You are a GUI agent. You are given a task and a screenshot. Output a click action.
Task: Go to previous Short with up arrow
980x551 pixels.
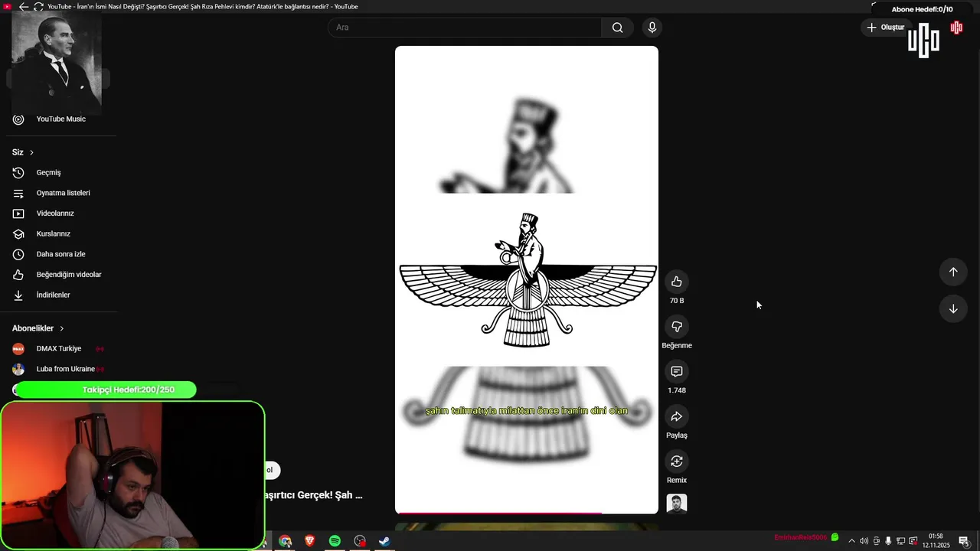(953, 272)
